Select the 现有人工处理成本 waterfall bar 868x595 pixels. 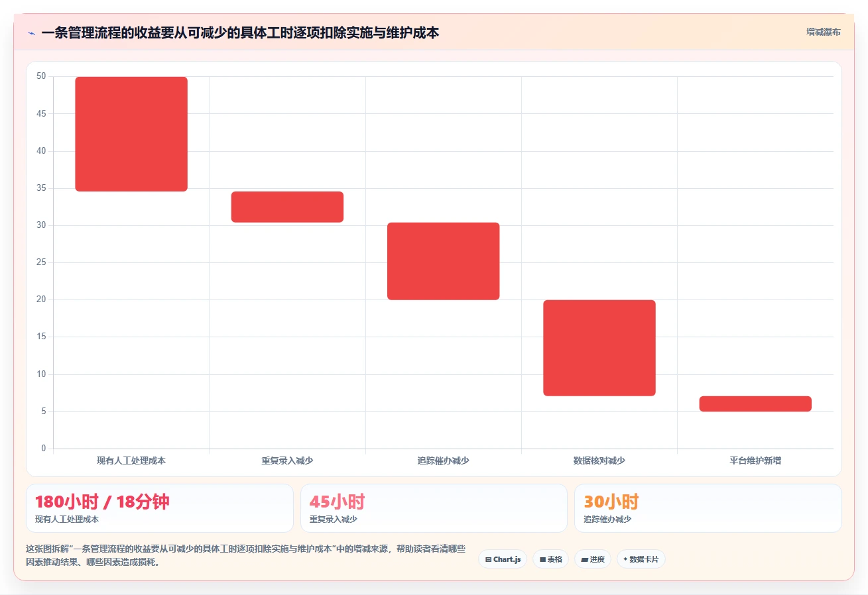point(131,134)
